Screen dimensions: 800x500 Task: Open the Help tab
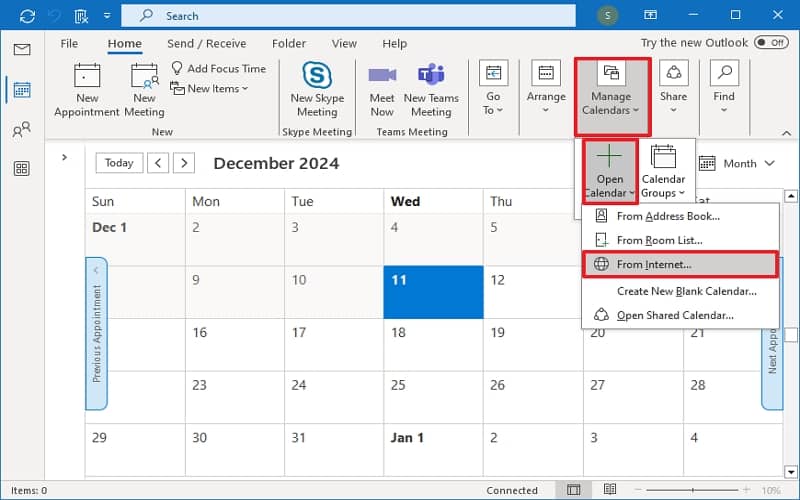394,43
